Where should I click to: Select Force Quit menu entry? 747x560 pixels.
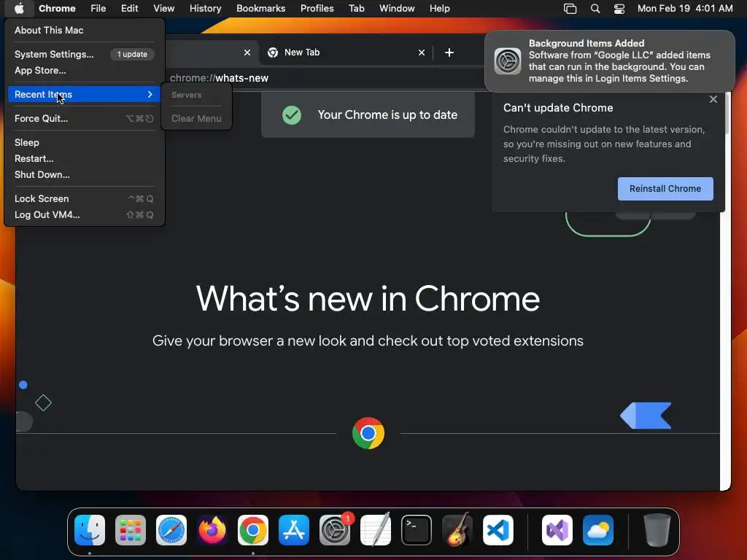pyautogui.click(x=84, y=119)
